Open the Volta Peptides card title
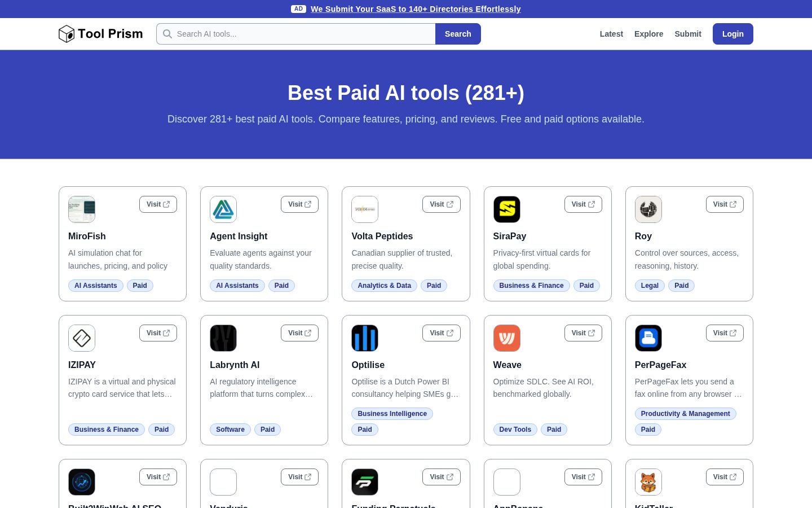Screen dimensions: 812x508 (x=382, y=236)
